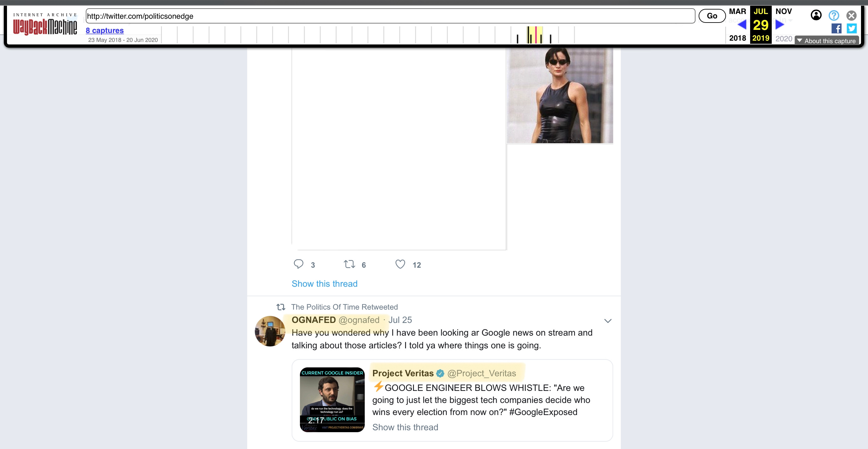The image size is (868, 449).
Task: Select the 2019 year label in Wayback toolbar
Action: (x=761, y=38)
